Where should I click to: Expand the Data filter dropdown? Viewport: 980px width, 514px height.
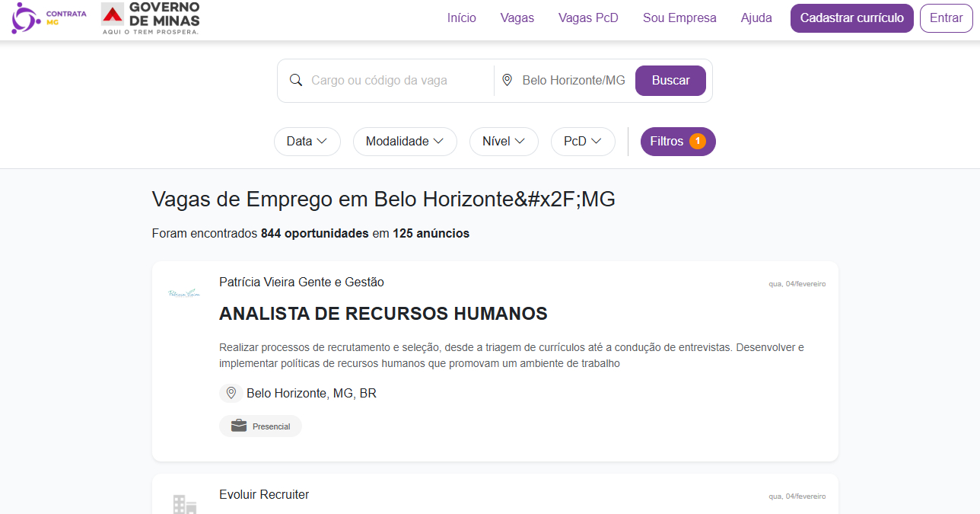coord(307,142)
